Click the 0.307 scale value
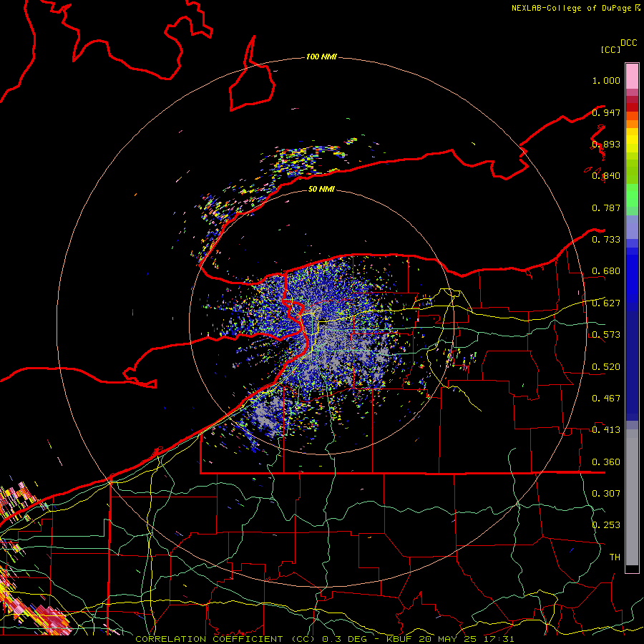644x644 pixels. [x=606, y=493]
